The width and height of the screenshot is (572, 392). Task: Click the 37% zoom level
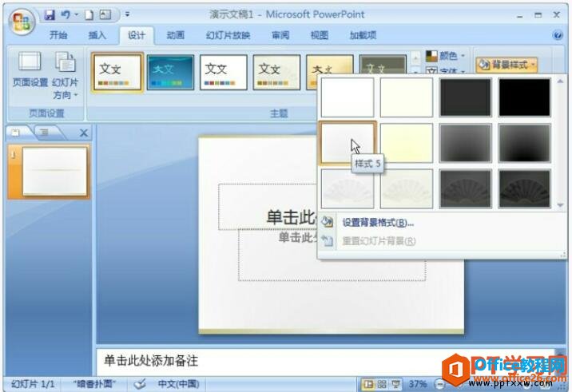418,384
